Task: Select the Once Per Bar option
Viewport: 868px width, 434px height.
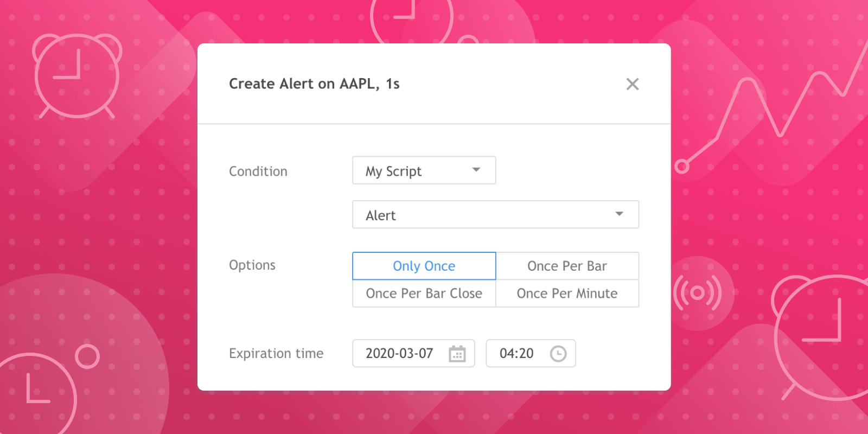Action: tap(567, 266)
